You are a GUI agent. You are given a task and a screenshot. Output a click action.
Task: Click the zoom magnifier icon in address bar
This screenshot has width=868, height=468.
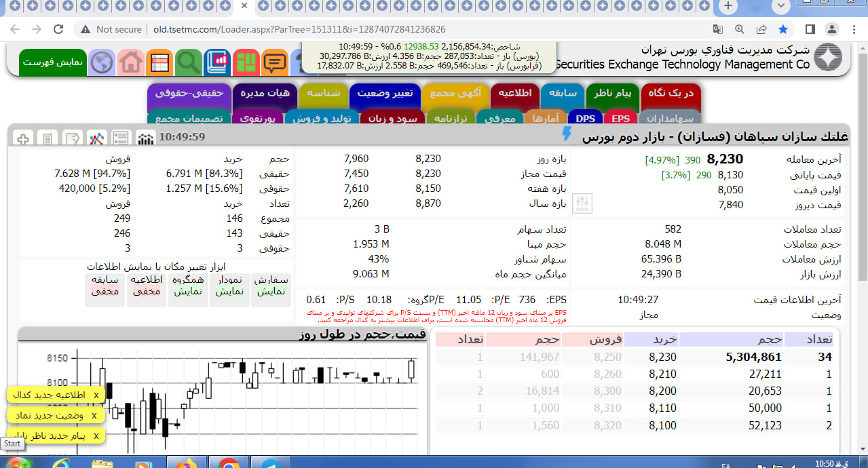(x=740, y=29)
